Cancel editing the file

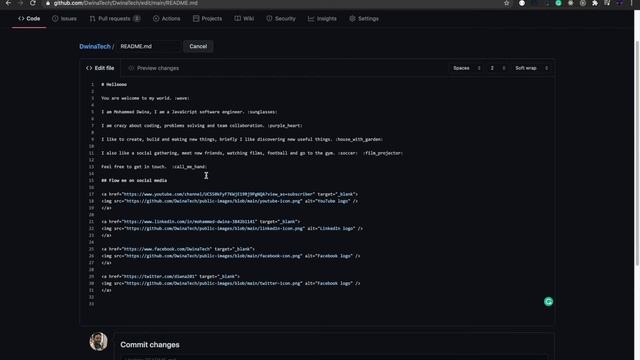click(198, 46)
